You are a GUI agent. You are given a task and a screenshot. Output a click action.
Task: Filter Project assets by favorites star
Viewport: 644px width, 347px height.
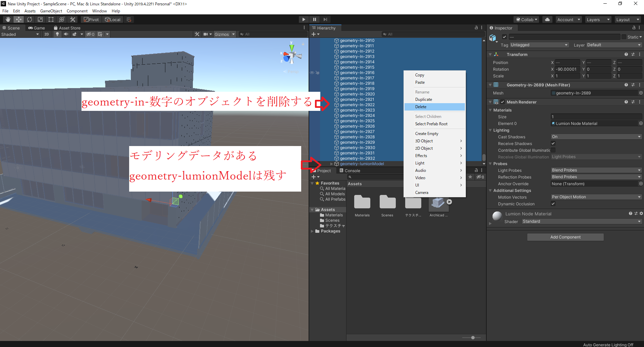[x=470, y=177]
